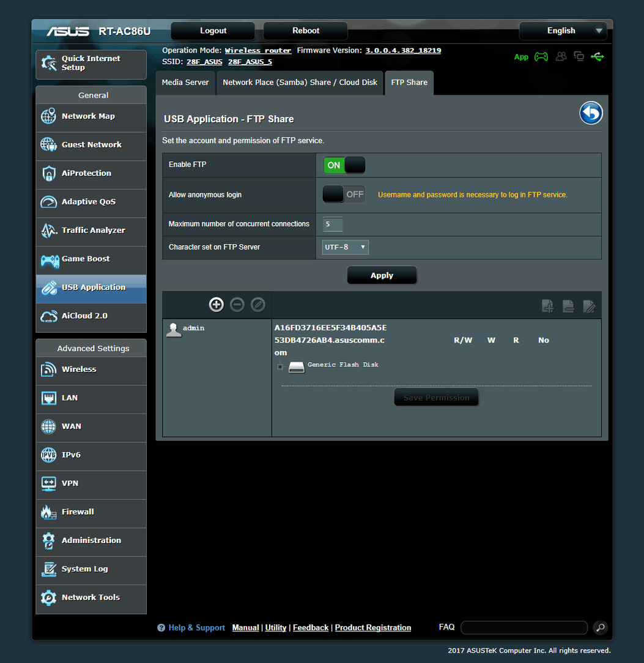Click the 28F_ASUS_5 SSID link
Screen dimensions: 644x663
(x=250, y=62)
